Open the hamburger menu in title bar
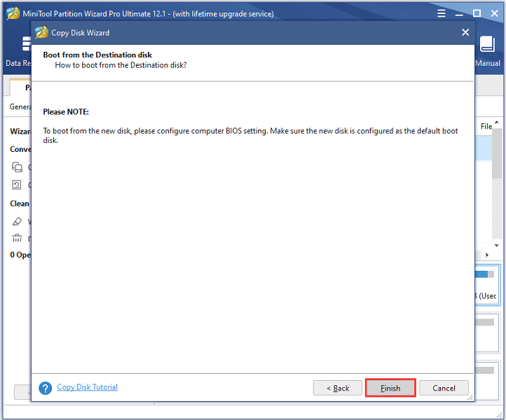The image size is (506, 420). tap(441, 13)
